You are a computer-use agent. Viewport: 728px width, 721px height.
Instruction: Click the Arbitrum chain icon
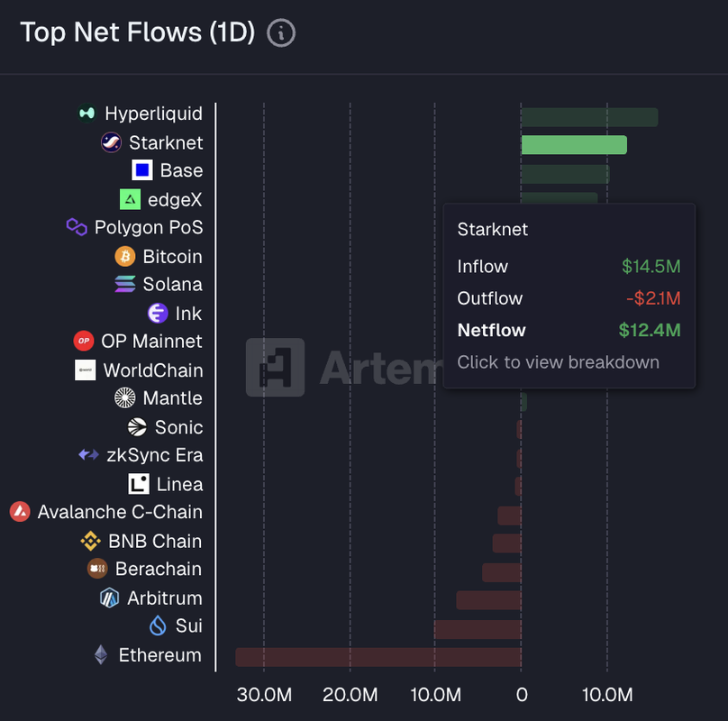[110, 598]
